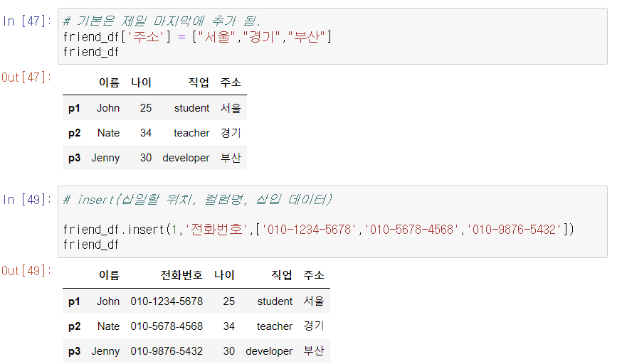Click '이름' header in Out[49] table
Screen dimensions: 617x364
[x=109, y=274]
